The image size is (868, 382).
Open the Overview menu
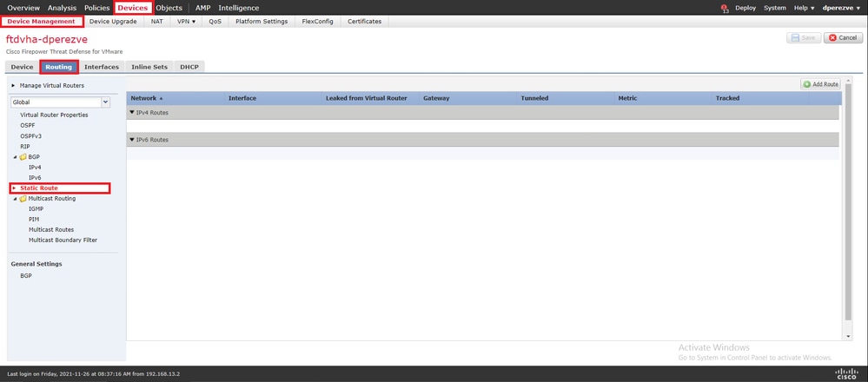pyautogui.click(x=23, y=8)
